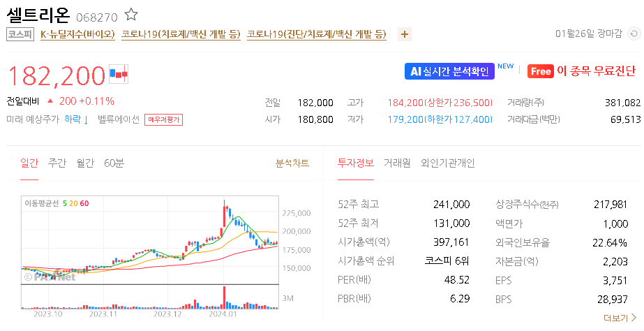The width and height of the screenshot is (644, 331).
Task: Add Celltrion to favorites with the star icon
Action: click(x=131, y=15)
